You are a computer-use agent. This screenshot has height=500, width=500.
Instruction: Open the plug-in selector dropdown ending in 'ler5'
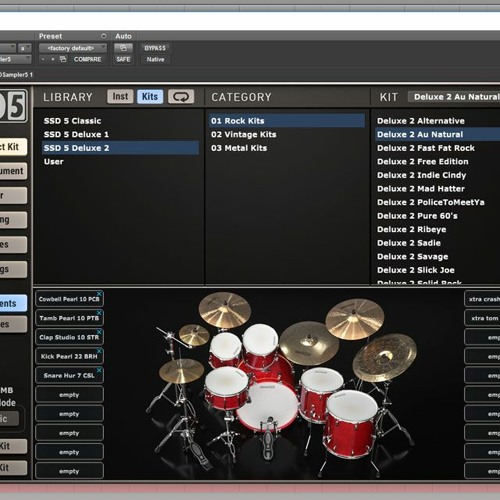16,59
